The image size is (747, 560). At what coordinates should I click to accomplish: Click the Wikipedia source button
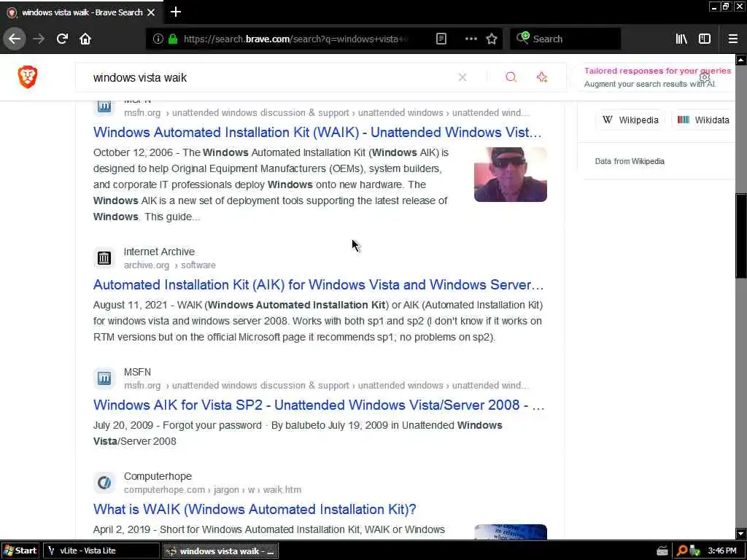pyautogui.click(x=631, y=120)
